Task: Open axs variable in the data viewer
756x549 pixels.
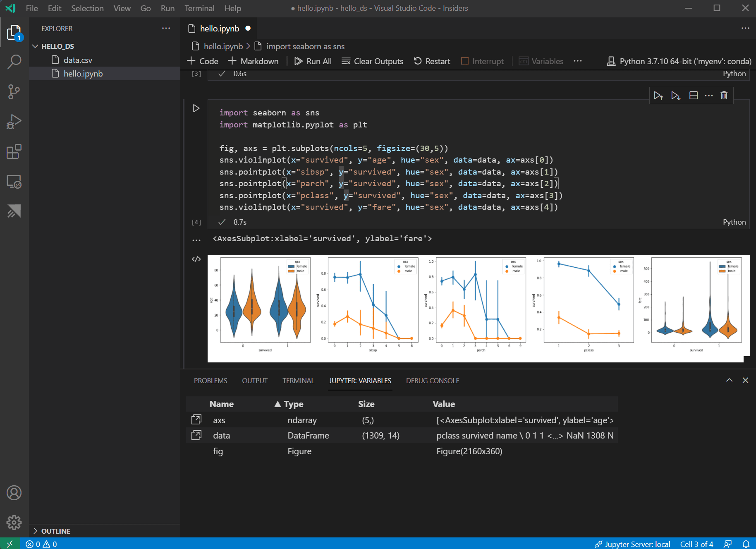Action: [196, 420]
